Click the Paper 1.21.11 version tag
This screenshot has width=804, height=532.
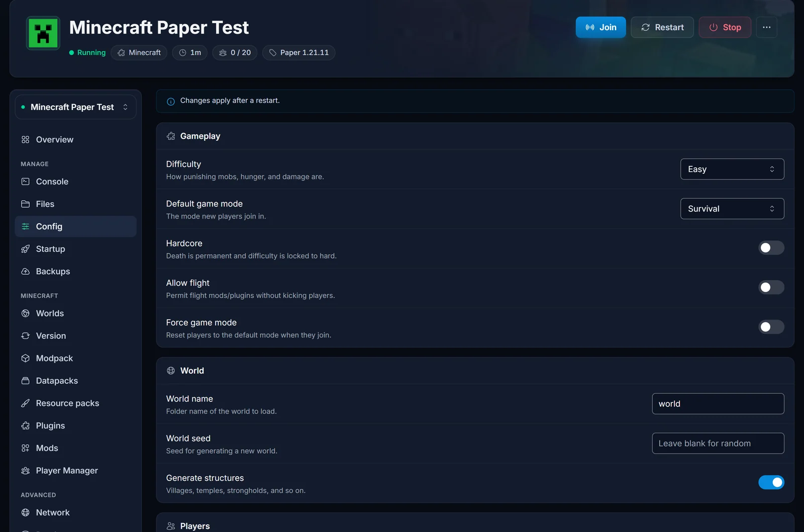298,53
